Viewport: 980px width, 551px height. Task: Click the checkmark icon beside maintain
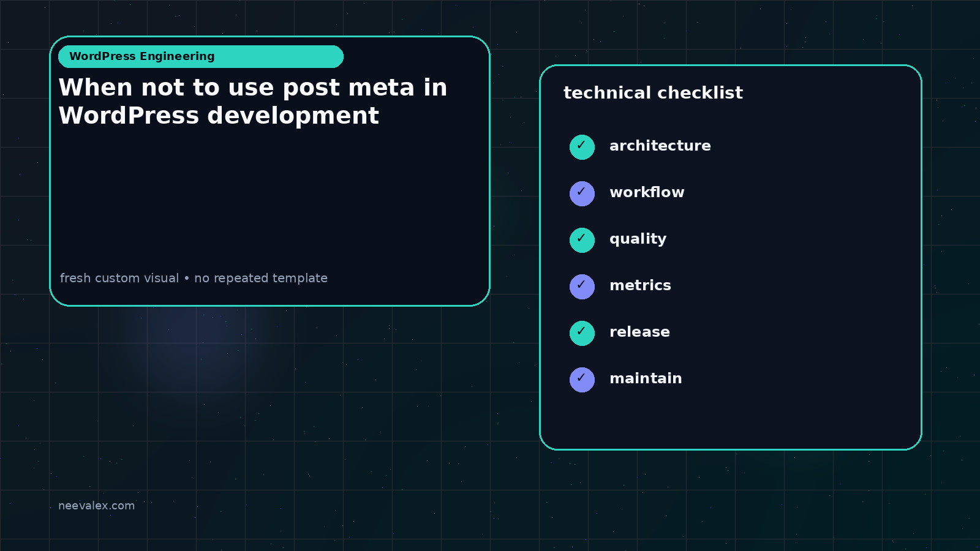(582, 380)
